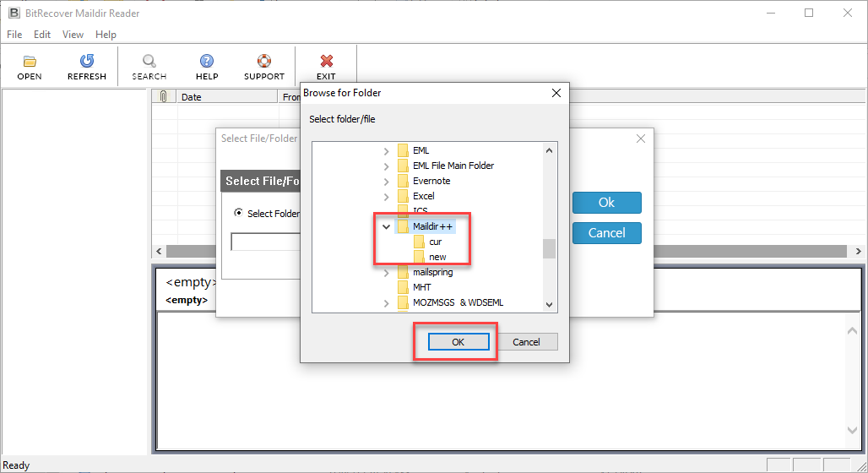
Task: Select the Maildir++ folder
Action: coord(432,226)
